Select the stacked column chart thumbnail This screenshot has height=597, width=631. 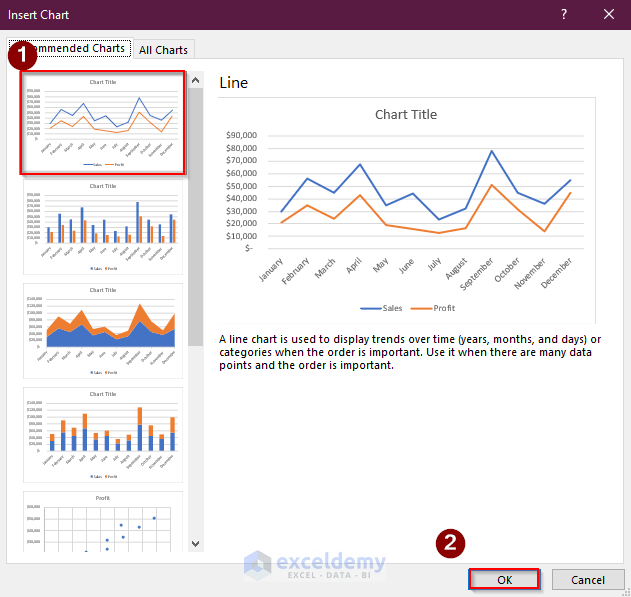pyautogui.click(x=103, y=435)
